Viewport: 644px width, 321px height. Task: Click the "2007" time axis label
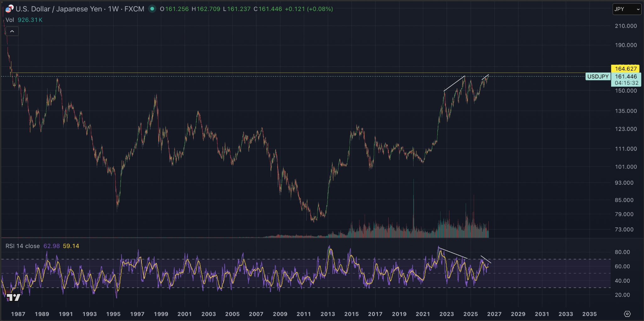[x=256, y=314]
